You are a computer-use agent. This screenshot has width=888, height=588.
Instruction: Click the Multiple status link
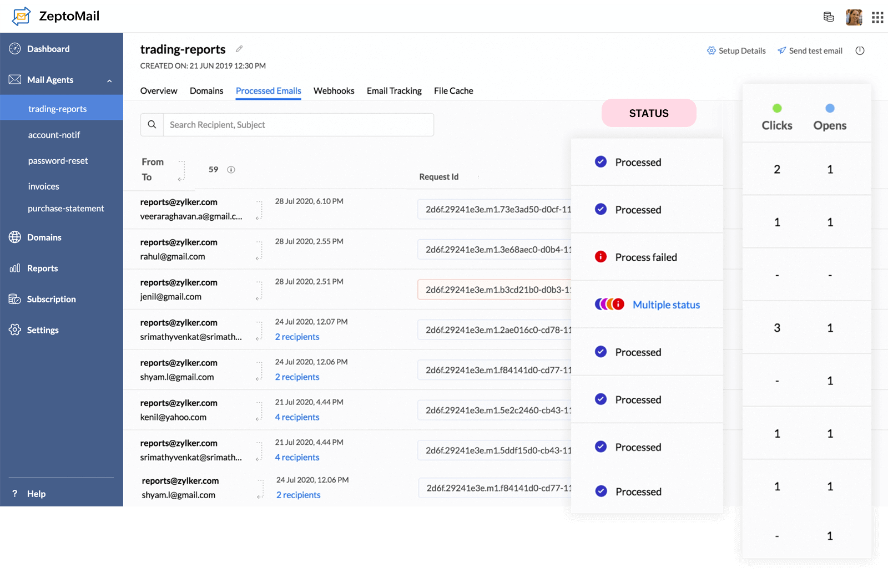pyautogui.click(x=666, y=305)
